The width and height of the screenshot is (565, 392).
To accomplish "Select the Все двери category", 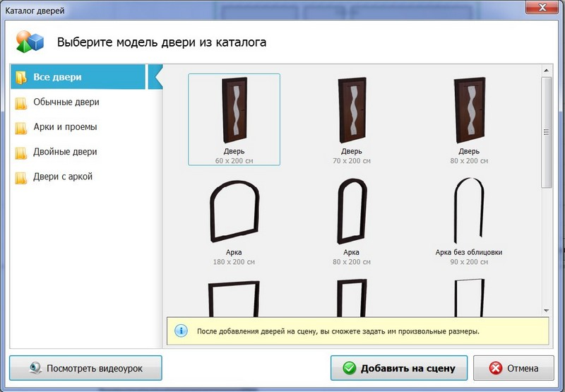I will click(x=78, y=77).
